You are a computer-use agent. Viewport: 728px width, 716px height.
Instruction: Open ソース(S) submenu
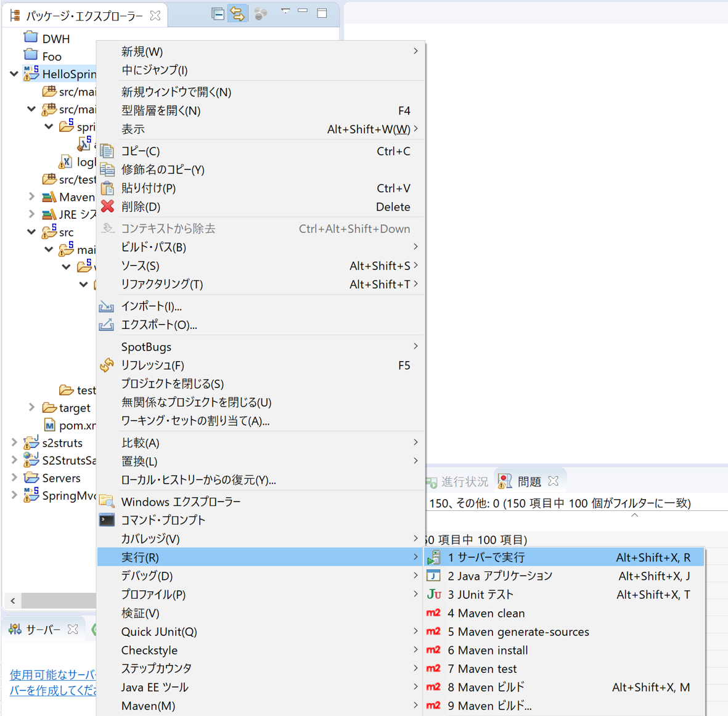pyautogui.click(x=261, y=266)
